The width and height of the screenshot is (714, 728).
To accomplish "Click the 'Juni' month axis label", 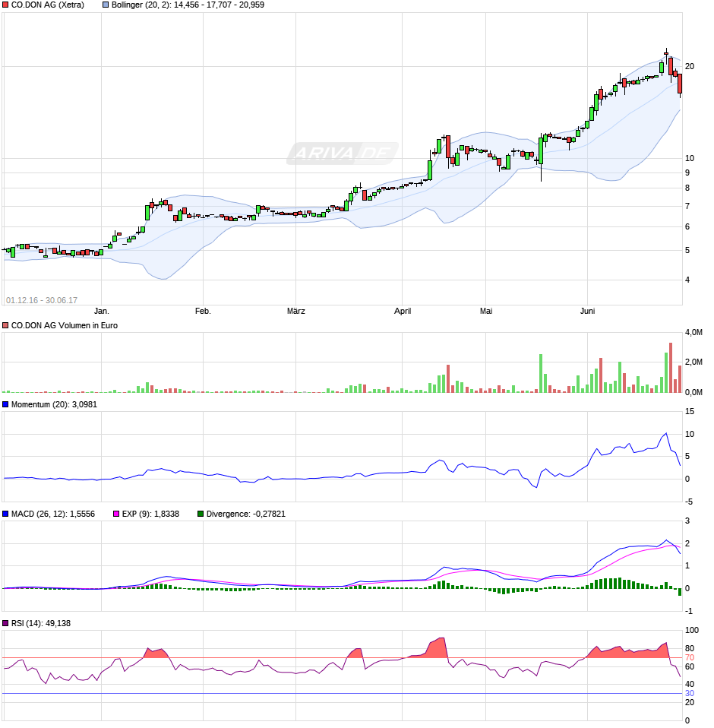I will (587, 311).
